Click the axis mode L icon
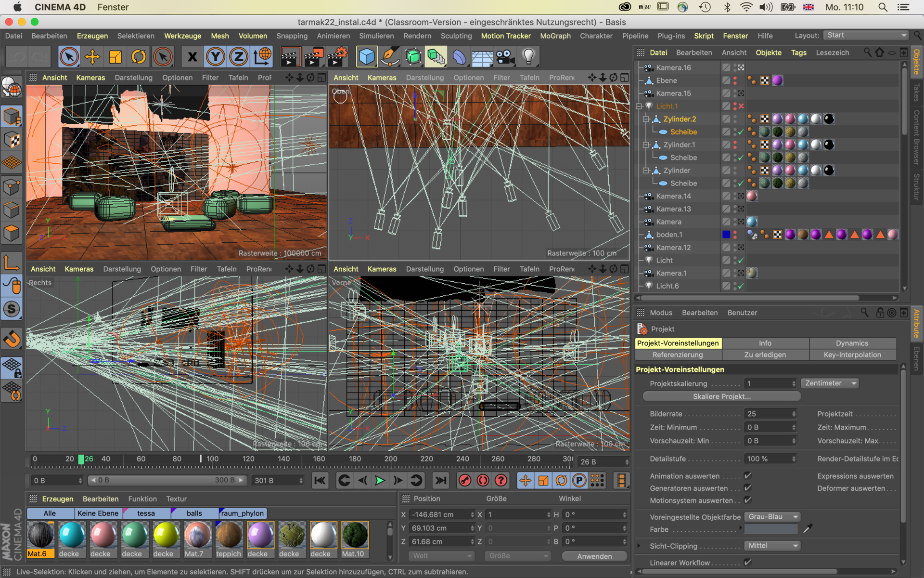The width and height of the screenshot is (924, 578). [12, 262]
